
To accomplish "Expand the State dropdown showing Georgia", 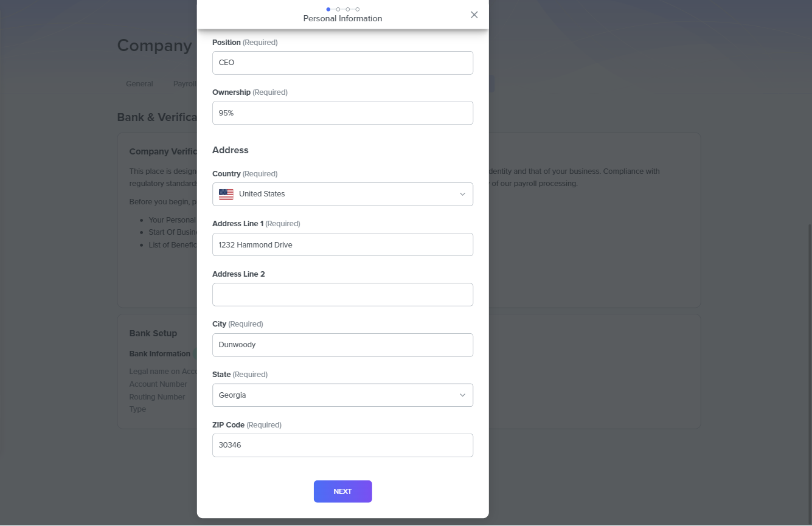I will 342,395.
